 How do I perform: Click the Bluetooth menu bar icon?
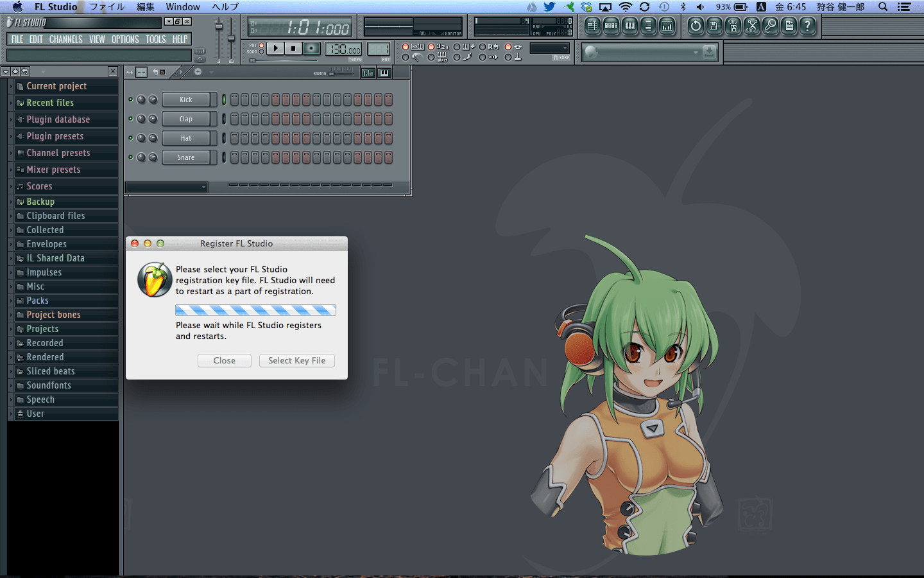(x=683, y=7)
